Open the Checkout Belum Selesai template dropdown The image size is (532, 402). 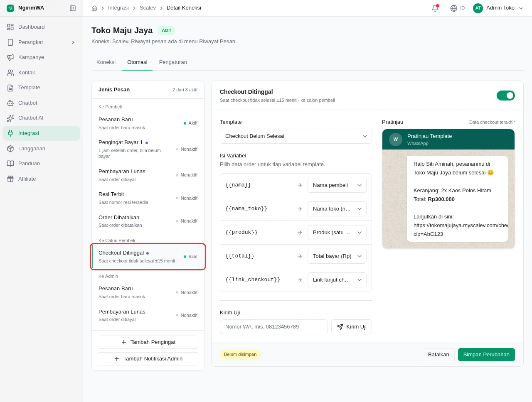[296, 136]
